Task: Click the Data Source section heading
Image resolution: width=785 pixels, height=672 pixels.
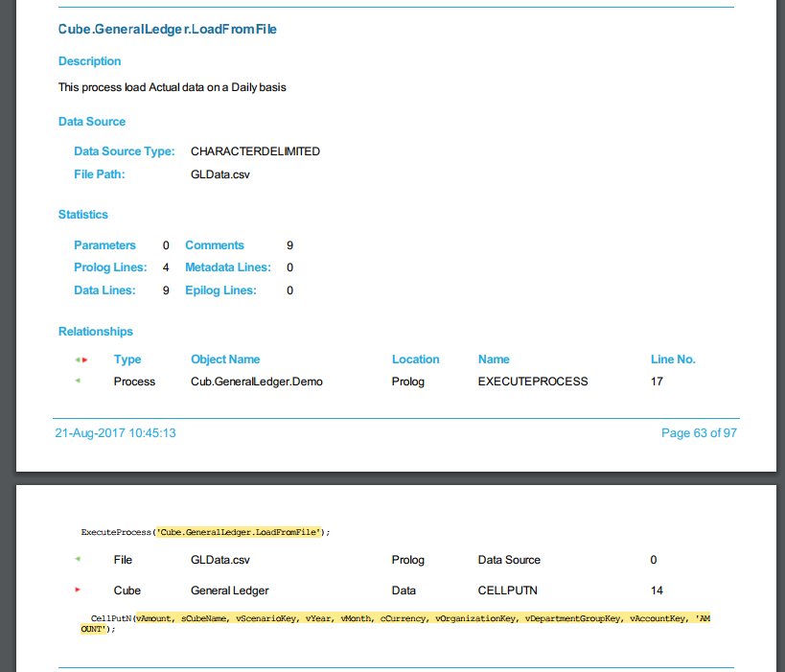Action: (92, 122)
